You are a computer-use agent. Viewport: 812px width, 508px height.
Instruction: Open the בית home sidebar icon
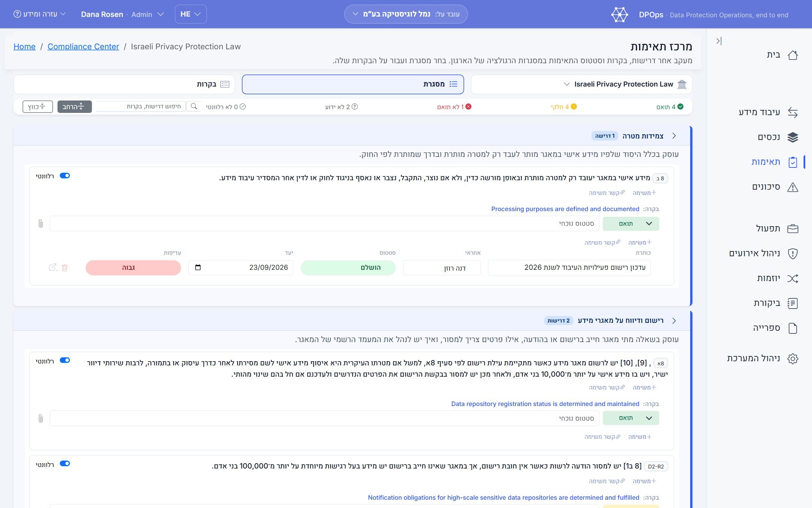point(792,55)
